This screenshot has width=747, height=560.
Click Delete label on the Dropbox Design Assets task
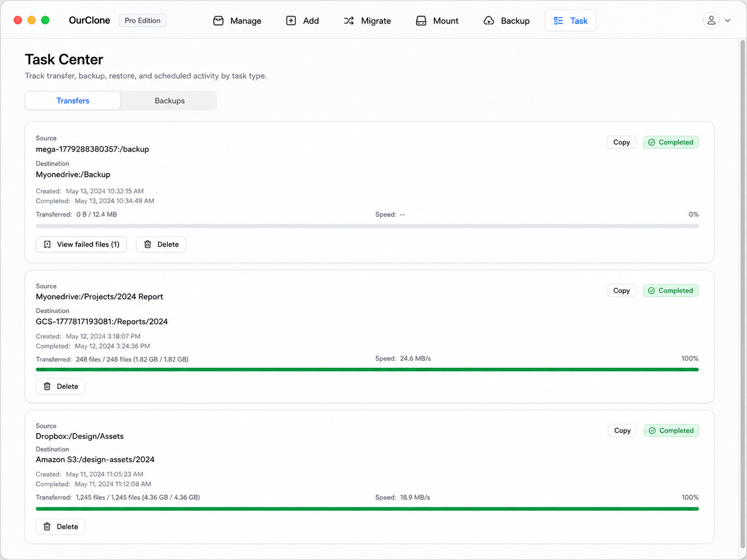click(x=68, y=526)
